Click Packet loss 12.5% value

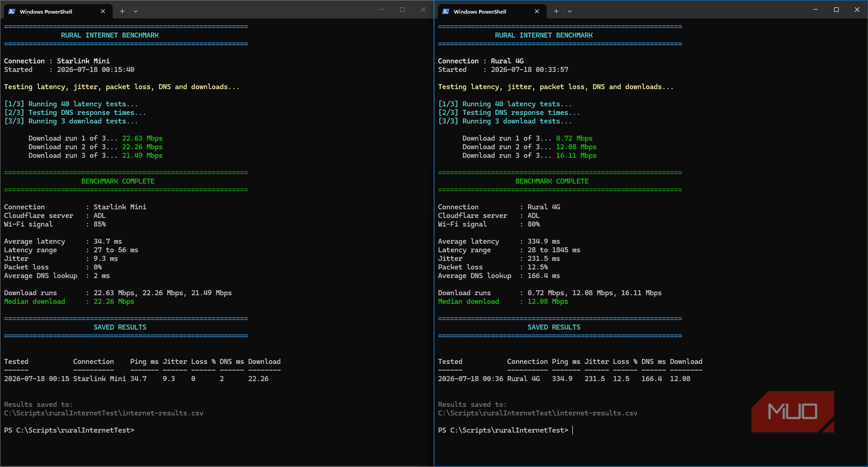pyautogui.click(x=538, y=267)
